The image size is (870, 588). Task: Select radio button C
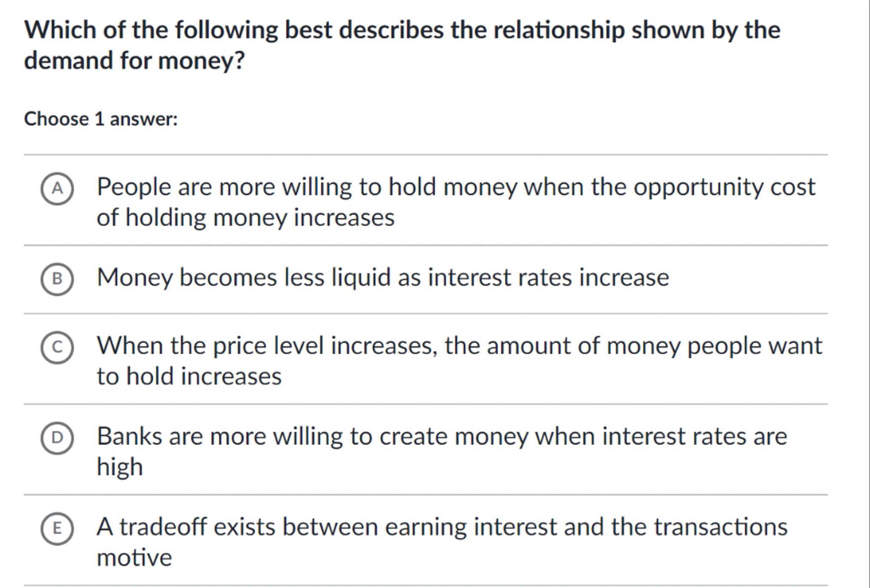coord(57,347)
